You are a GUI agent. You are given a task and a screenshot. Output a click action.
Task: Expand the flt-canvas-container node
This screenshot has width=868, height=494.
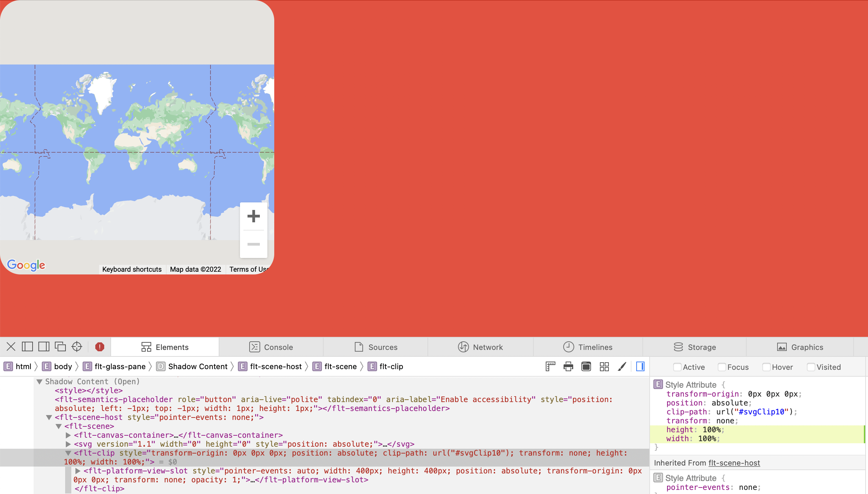pyautogui.click(x=68, y=435)
